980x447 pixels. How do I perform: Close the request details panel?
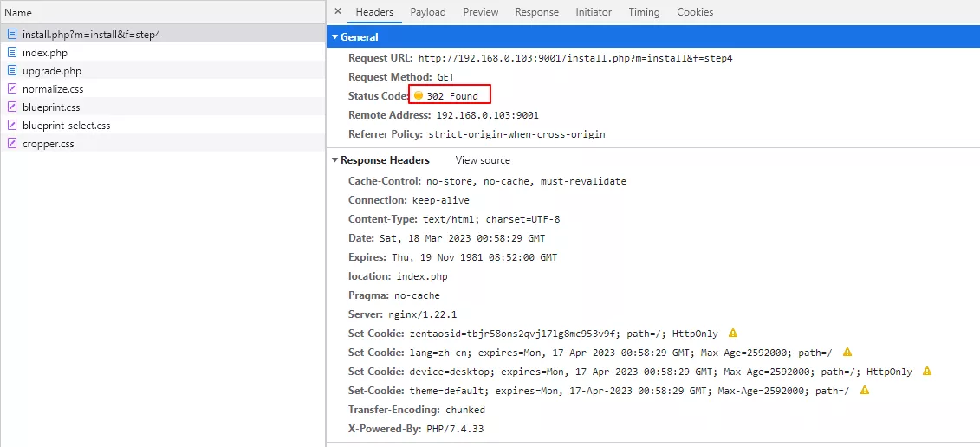[x=338, y=11]
